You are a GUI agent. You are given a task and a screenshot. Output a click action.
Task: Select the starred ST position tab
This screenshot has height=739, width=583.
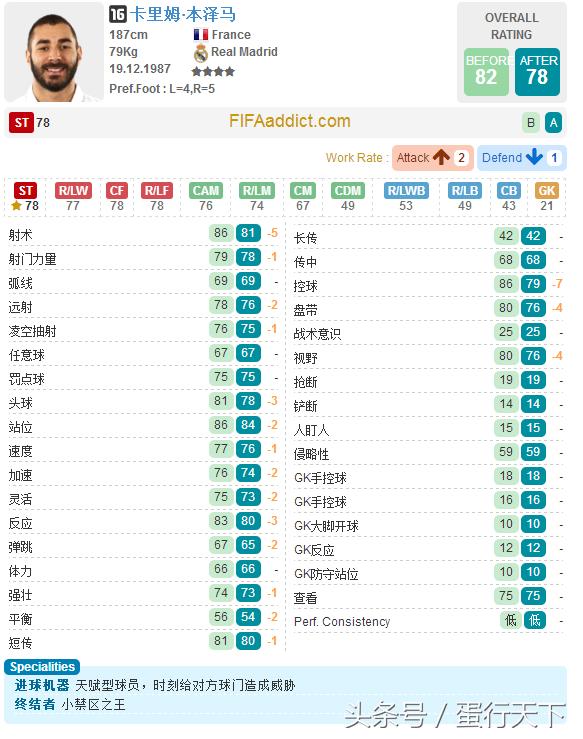[25, 197]
